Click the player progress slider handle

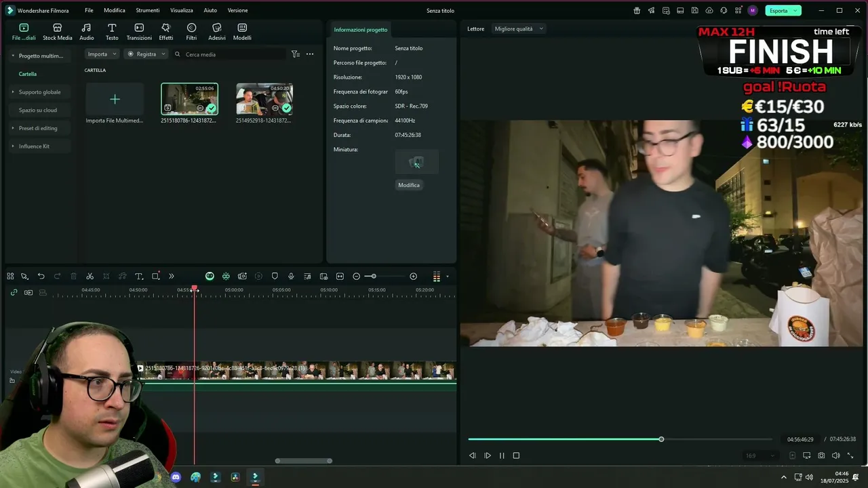click(661, 439)
